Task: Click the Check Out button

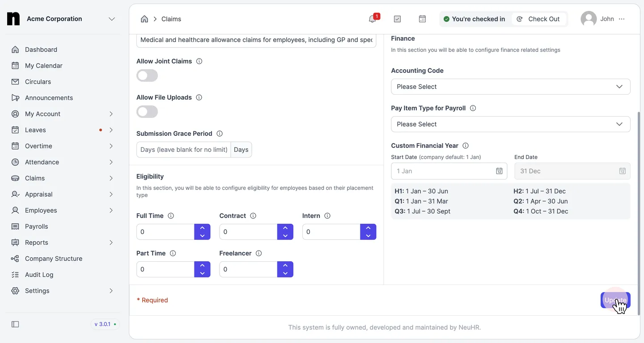Action: point(539,19)
